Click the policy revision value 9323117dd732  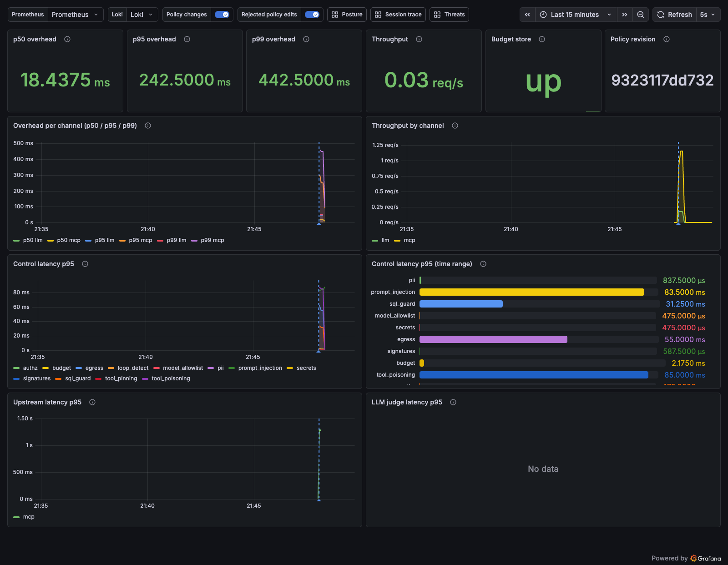pos(662,80)
